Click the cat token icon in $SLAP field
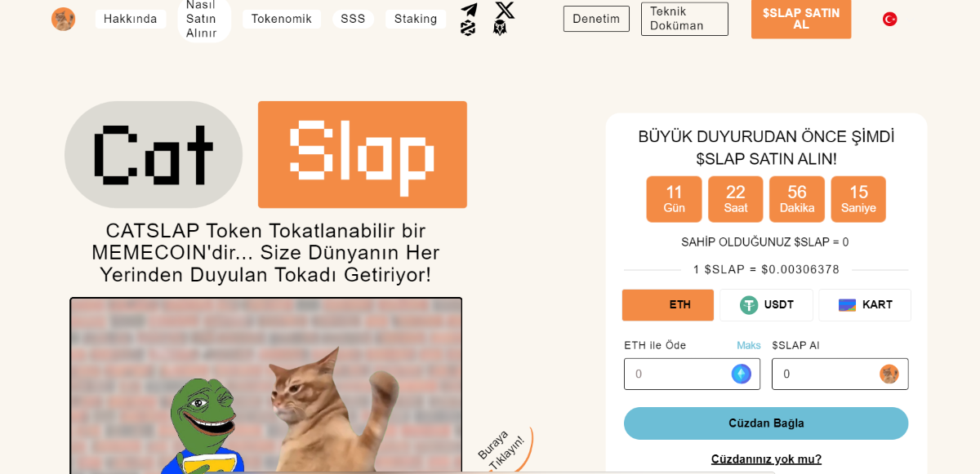This screenshot has width=980, height=474. point(889,374)
